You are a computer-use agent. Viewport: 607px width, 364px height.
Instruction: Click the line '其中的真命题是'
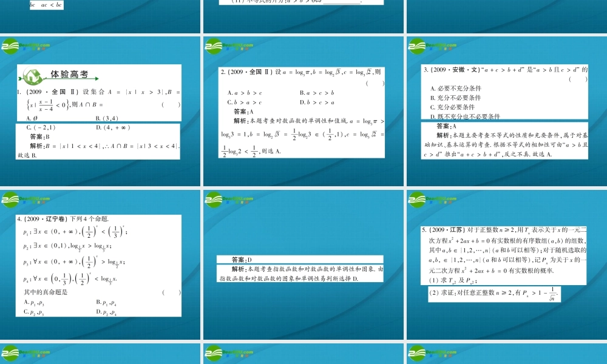pyautogui.click(x=46, y=292)
